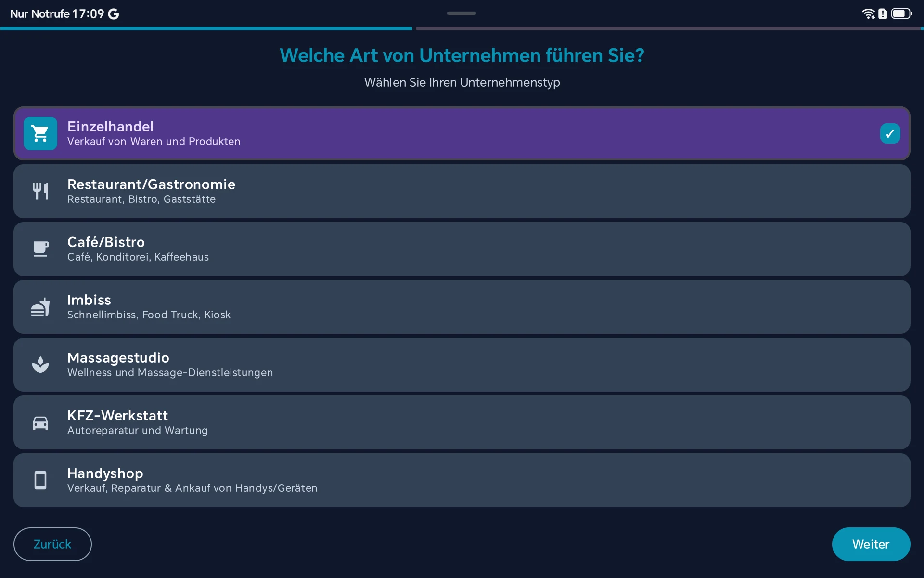This screenshot has width=924, height=578.
Task: Click the fork and knife restaurant icon
Action: (40, 191)
